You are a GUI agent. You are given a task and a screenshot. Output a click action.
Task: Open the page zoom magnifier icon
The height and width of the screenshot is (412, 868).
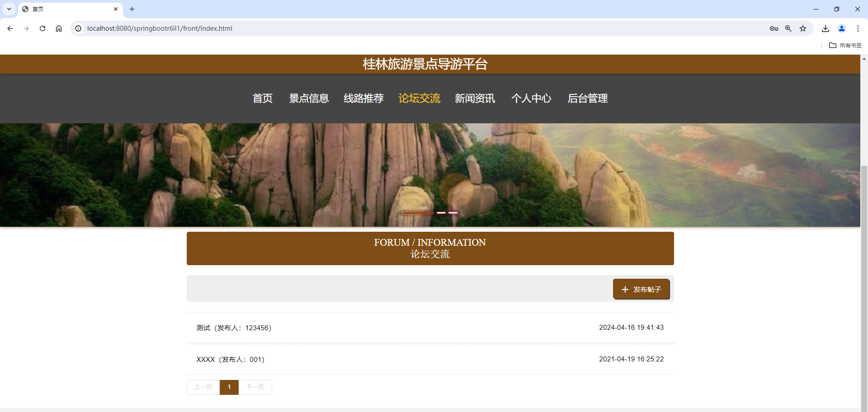tap(788, 28)
